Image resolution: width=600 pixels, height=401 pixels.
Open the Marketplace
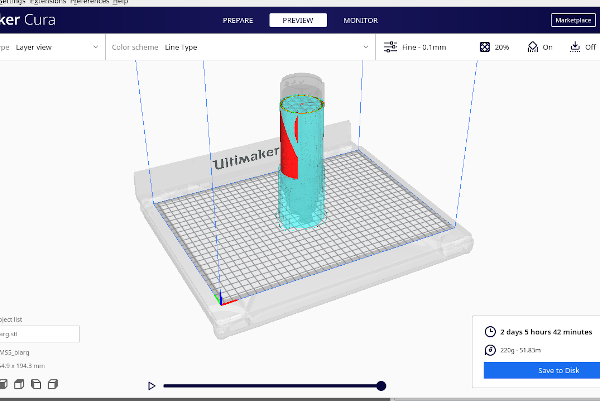pyautogui.click(x=573, y=20)
